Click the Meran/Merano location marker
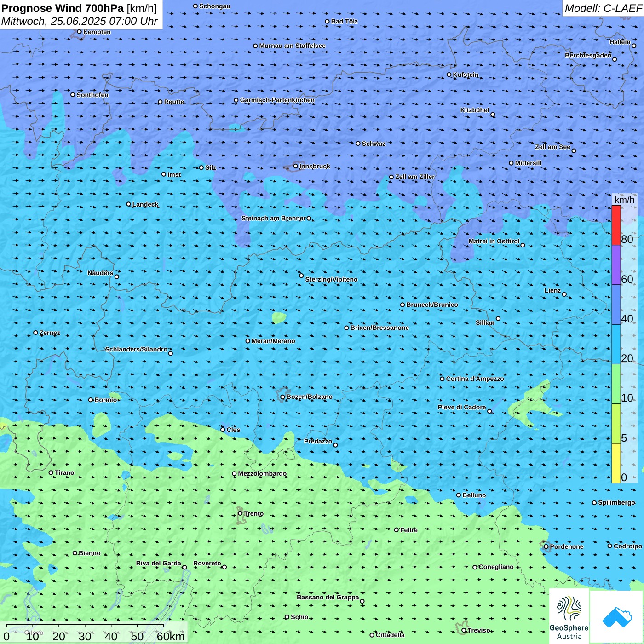Viewport: 644px width, 644px height. pyautogui.click(x=248, y=341)
